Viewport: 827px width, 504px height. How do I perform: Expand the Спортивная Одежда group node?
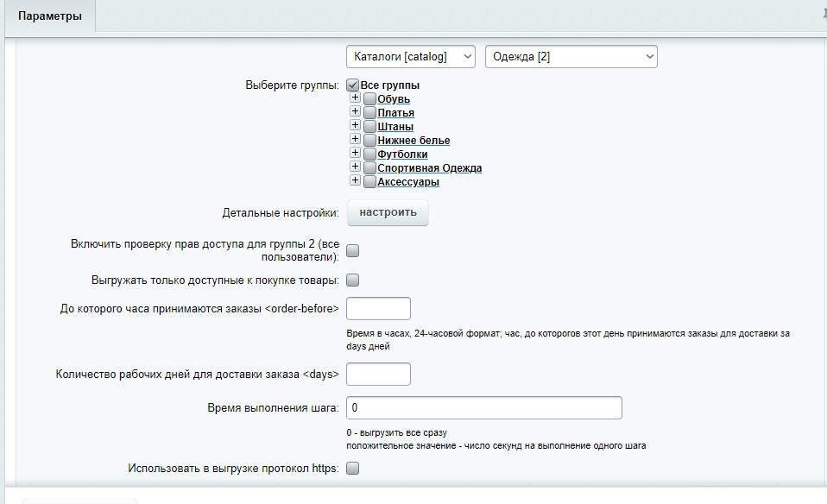(355, 167)
